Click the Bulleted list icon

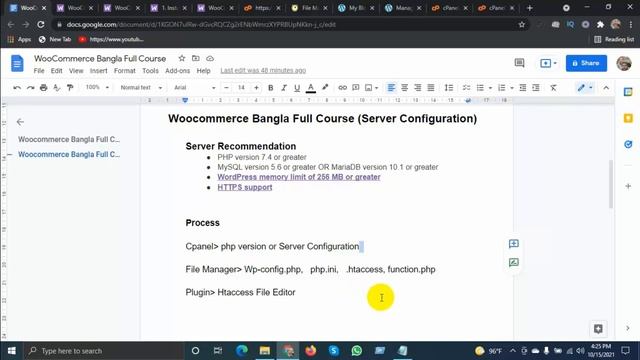(x=480, y=88)
